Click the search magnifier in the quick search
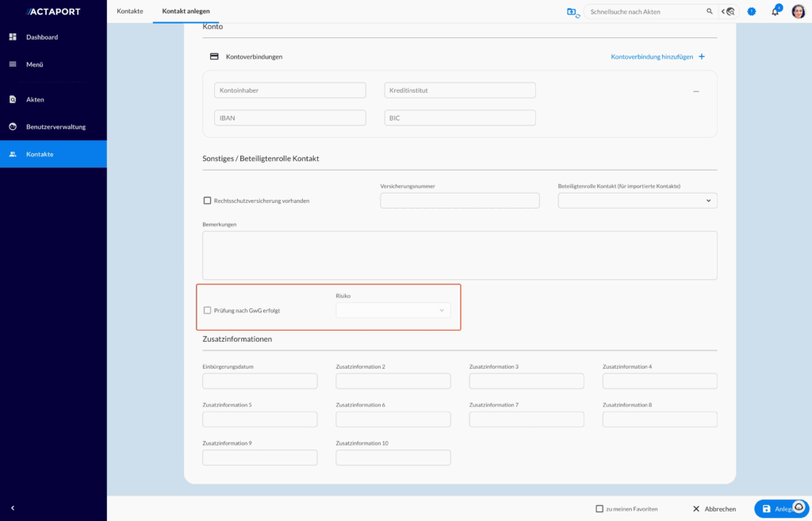 tap(709, 11)
